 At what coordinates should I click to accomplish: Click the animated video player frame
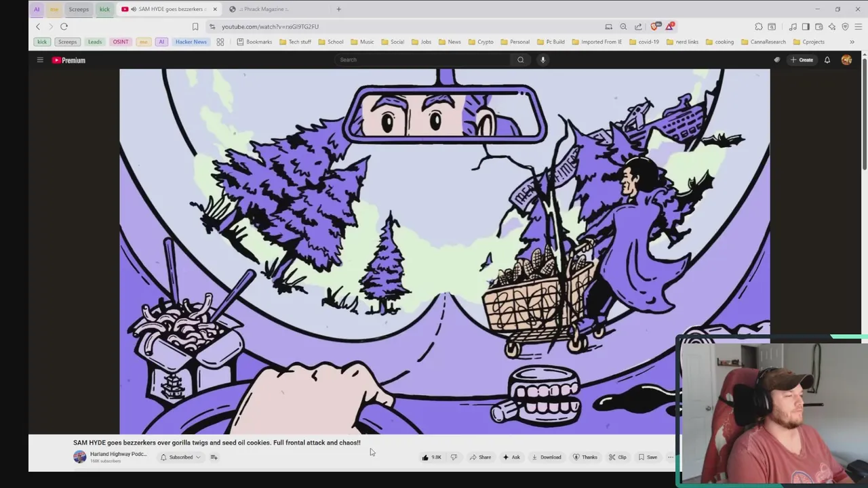[444, 251]
